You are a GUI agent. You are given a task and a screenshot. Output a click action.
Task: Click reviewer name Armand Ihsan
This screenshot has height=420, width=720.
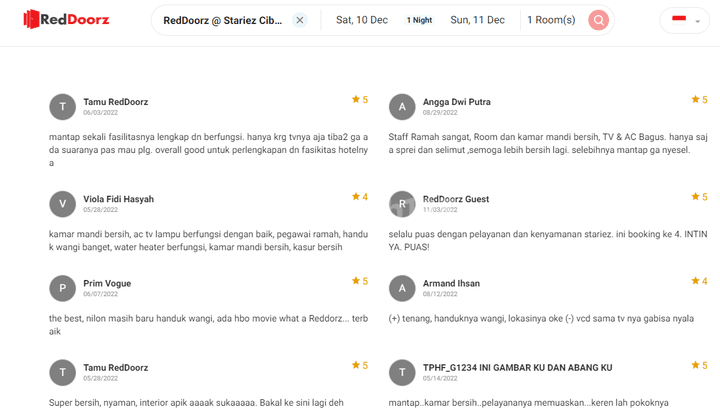click(451, 284)
